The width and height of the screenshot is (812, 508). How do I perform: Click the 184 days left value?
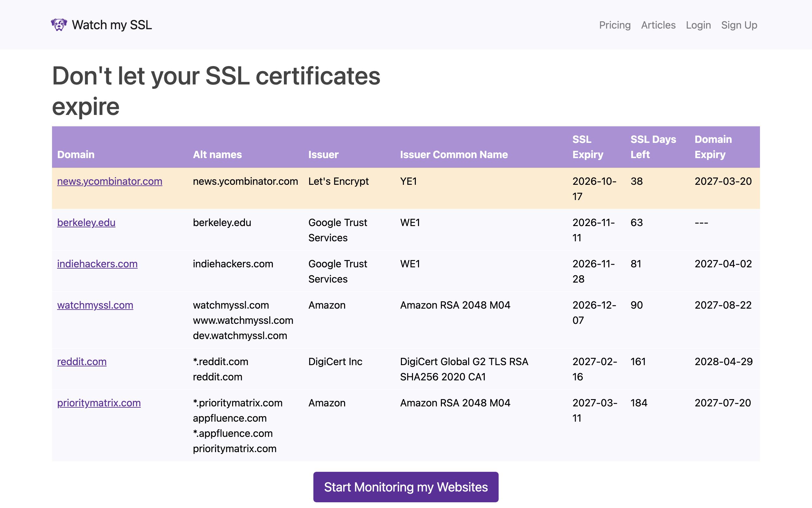[638, 403]
